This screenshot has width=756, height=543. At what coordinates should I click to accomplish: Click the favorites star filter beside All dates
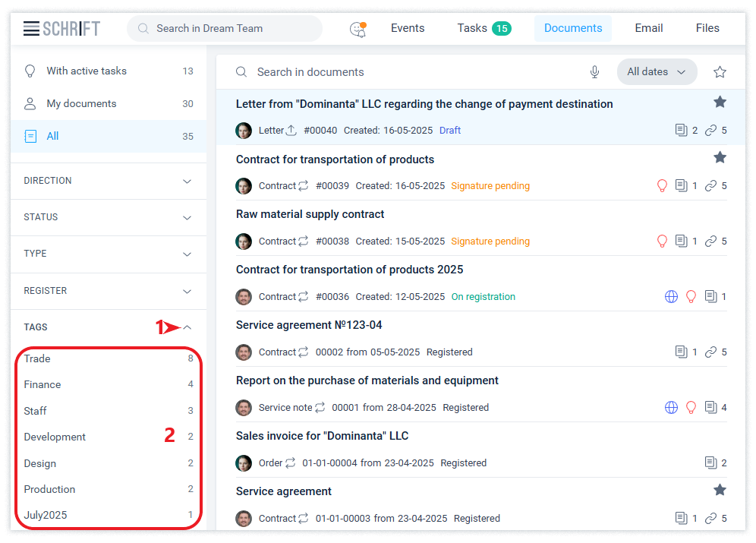[x=720, y=72]
